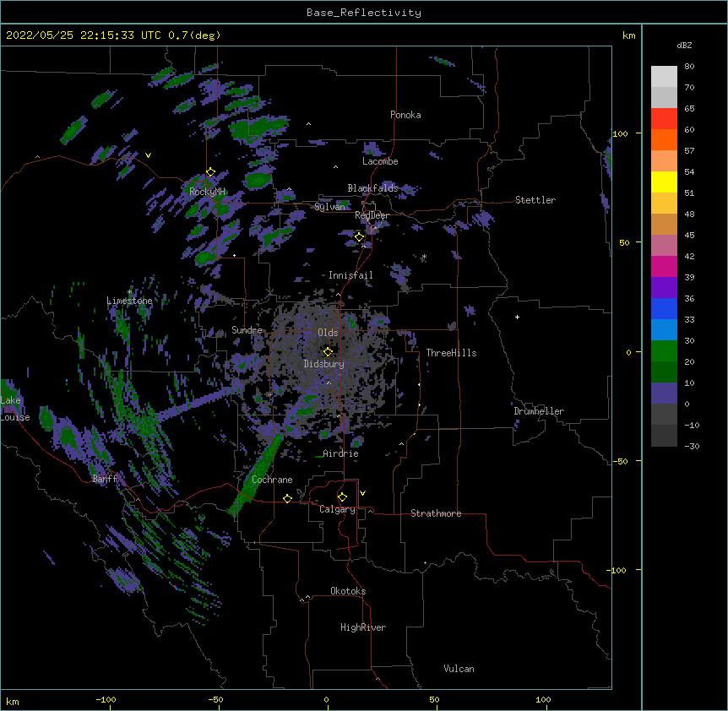The height and width of the screenshot is (711, 728).
Task: Click the asterisk marker above Limestone label
Action: point(130,292)
